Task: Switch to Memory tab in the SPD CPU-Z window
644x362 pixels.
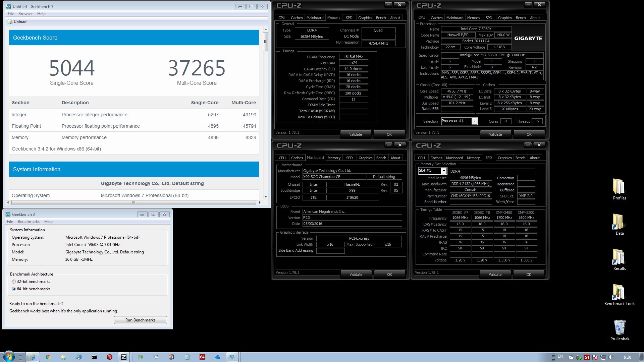Action: [473, 158]
